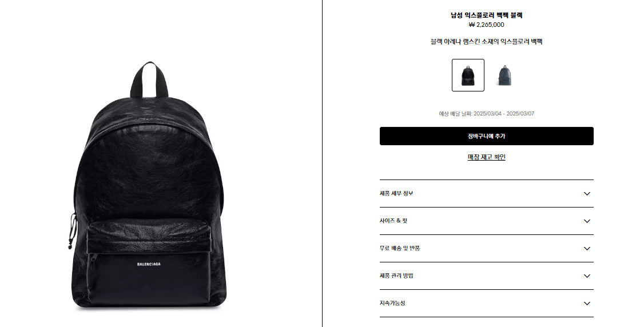Click the chevron beside 사이즈 & 핏

(x=587, y=221)
